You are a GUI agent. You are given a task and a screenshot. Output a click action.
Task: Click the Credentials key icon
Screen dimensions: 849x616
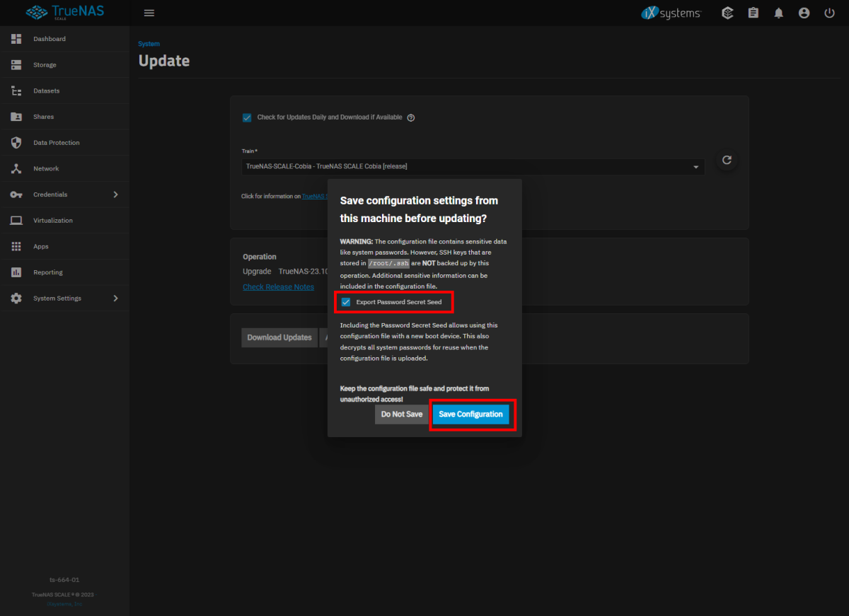(x=16, y=194)
